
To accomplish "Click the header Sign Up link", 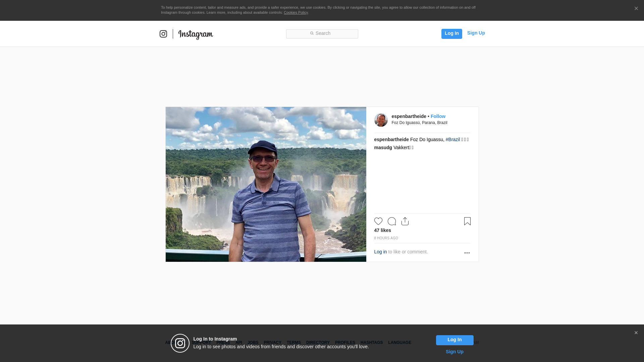I will (476, 33).
